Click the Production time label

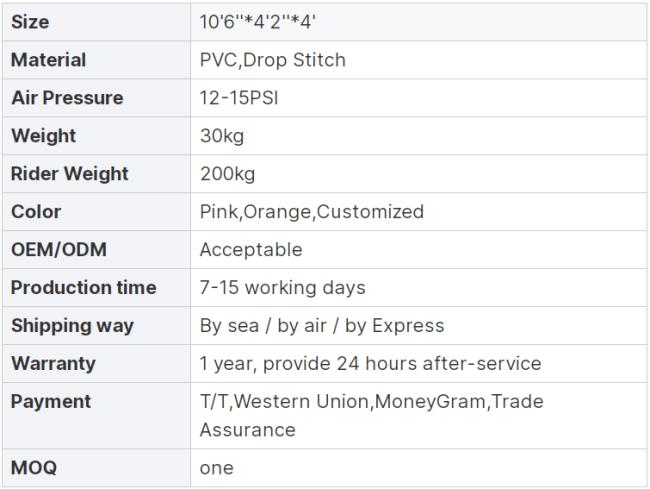[84, 288]
